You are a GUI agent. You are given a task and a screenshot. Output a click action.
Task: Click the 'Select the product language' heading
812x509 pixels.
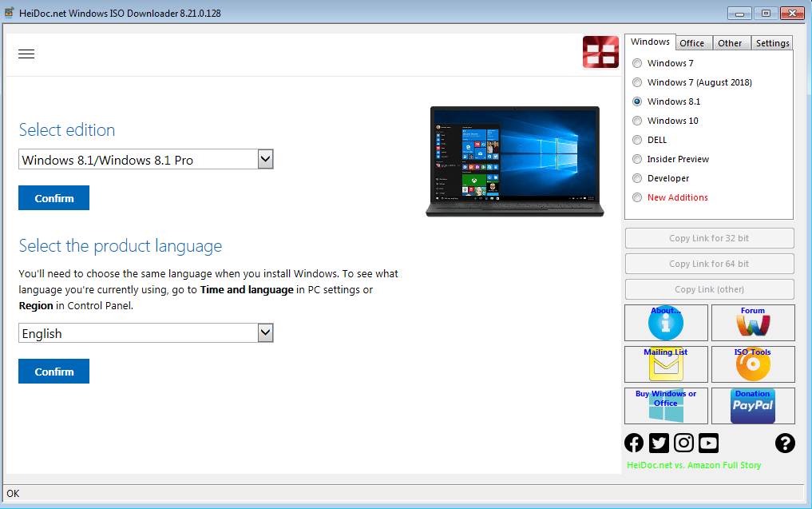(120, 246)
